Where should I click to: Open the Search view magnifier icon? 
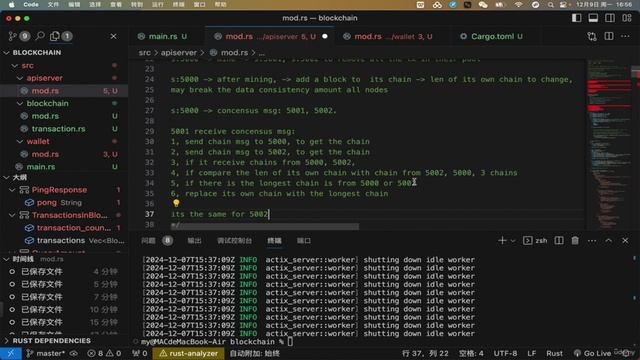pos(40,36)
